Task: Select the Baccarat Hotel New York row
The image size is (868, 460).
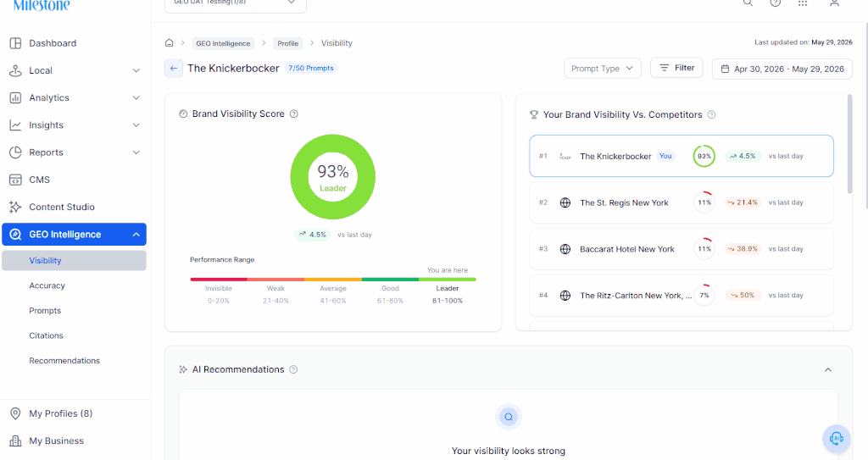Action: click(x=682, y=249)
